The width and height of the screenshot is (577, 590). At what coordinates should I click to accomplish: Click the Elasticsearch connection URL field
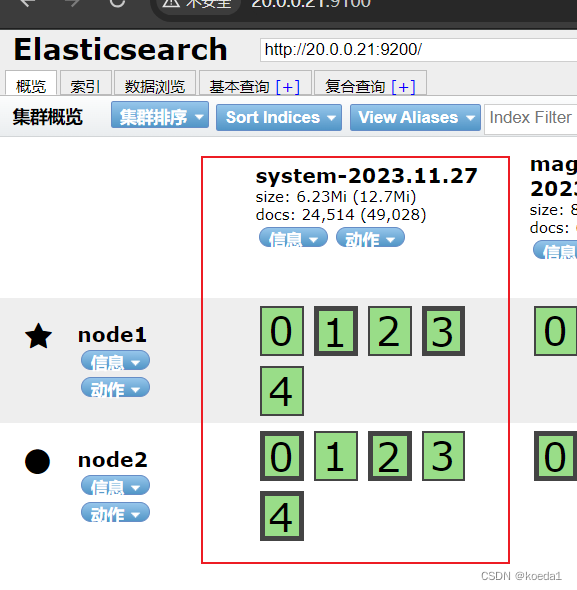(x=419, y=50)
